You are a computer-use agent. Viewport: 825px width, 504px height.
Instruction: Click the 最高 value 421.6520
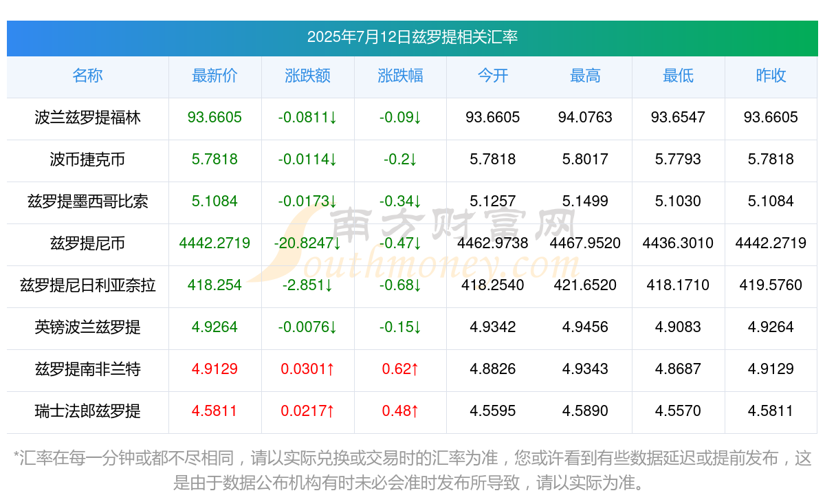[585, 285]
